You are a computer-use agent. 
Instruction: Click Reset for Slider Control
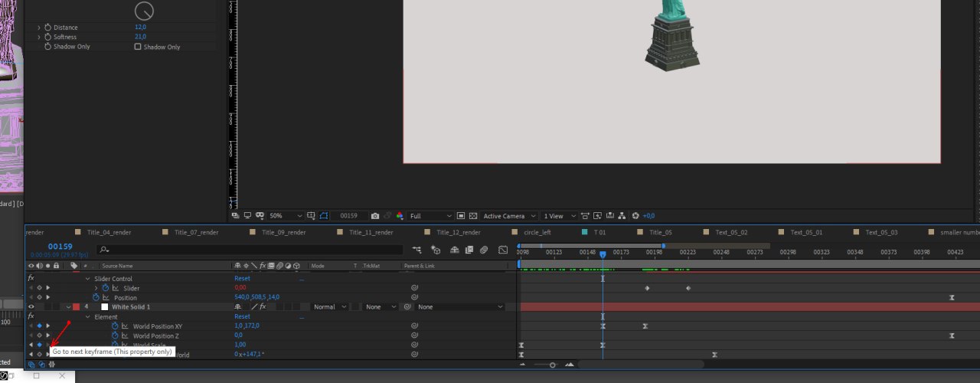242,279
